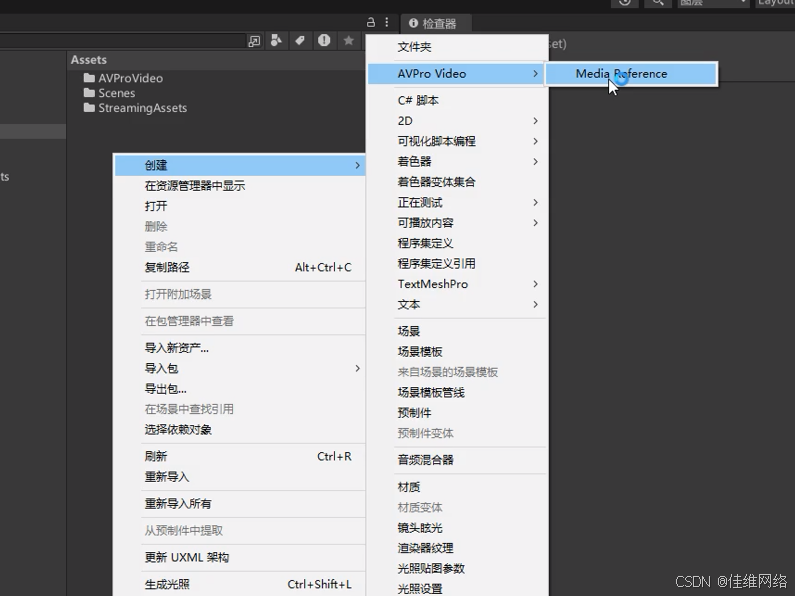This screenshot has height=596, width=795.
Task: Choose 生成光照 in context menu
Action: pyautogui.click(x=239, y=584)
